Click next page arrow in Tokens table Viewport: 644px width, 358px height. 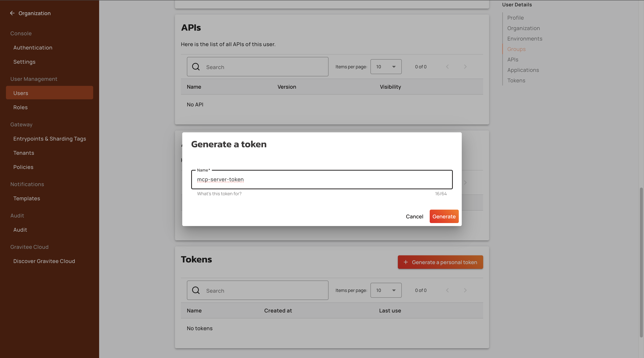click(x=465, y=290)
